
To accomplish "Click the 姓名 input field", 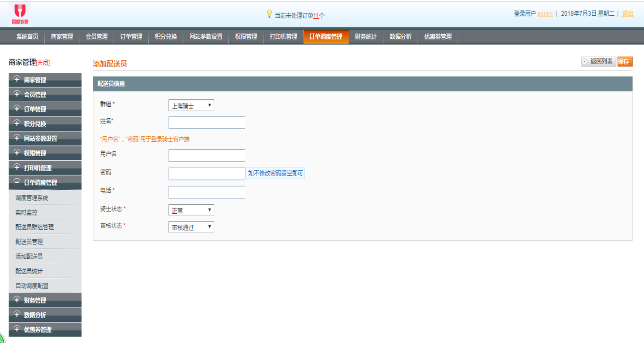I will point(207,122).
